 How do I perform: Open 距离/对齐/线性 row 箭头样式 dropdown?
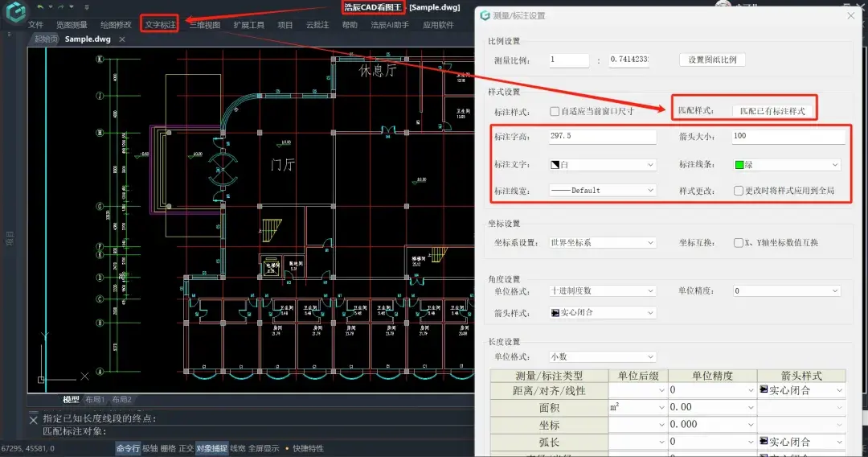point(801,390)
